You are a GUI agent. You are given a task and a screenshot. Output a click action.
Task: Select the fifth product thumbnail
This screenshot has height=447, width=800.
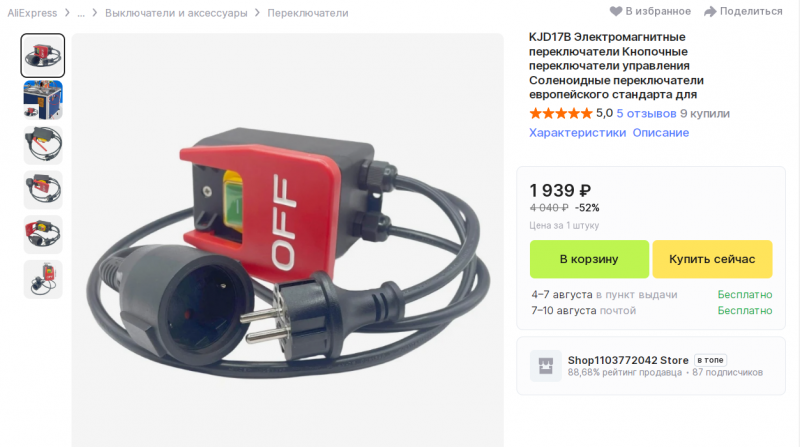pyautogui.click(x=43, y=235)
